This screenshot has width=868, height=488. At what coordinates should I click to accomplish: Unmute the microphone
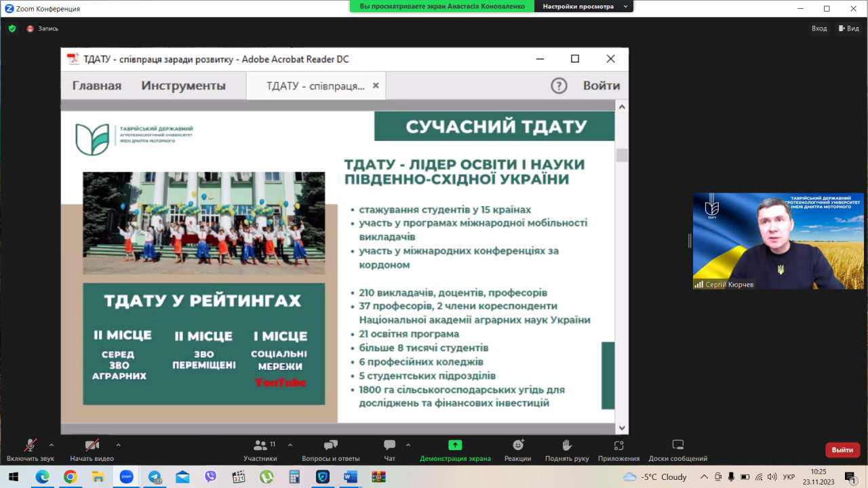point(30,445)
